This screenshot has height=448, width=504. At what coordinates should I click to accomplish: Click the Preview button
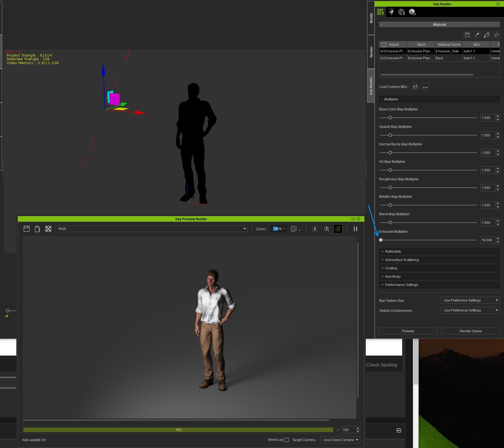pyautogui.click(x=408, y=331)
